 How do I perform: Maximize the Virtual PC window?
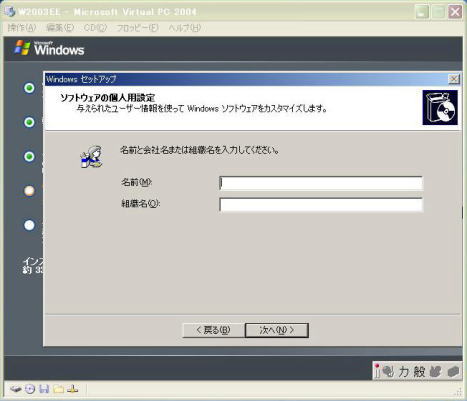click(x=438, y=12)
